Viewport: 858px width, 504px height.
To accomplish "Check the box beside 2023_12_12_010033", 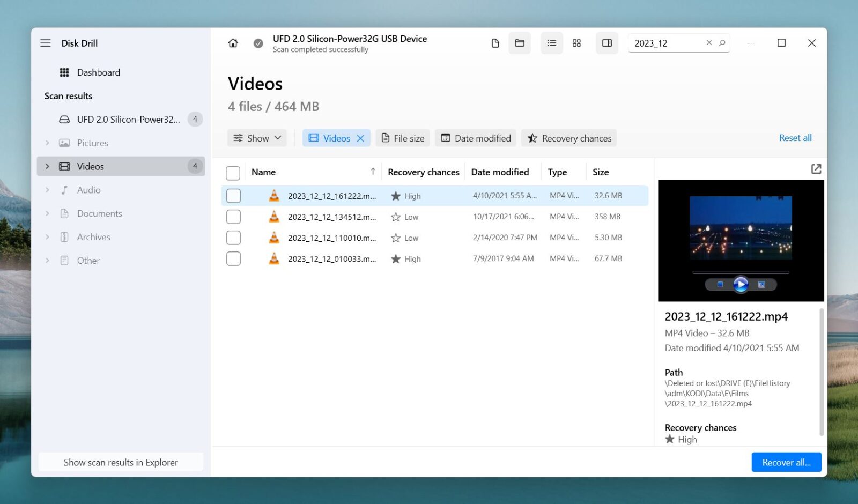I will pyautogui.click(x=233, y=258).
